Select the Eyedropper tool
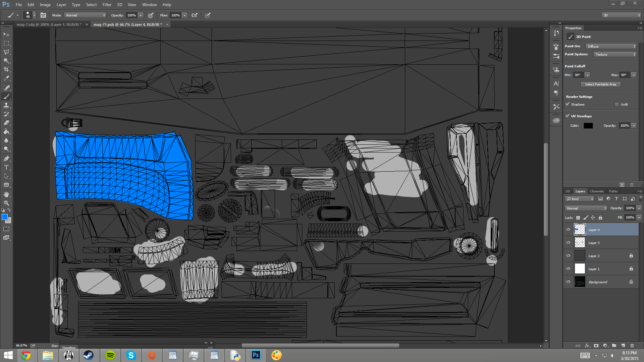Screen dimensions: 644x362 point(6,78)
